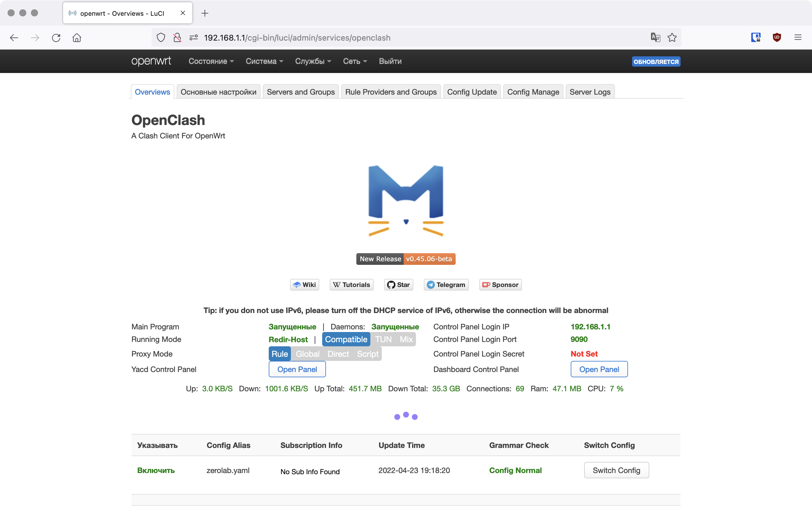Open the uBlock Origin extension icon
812x511 pixels.
coord(777,37)
